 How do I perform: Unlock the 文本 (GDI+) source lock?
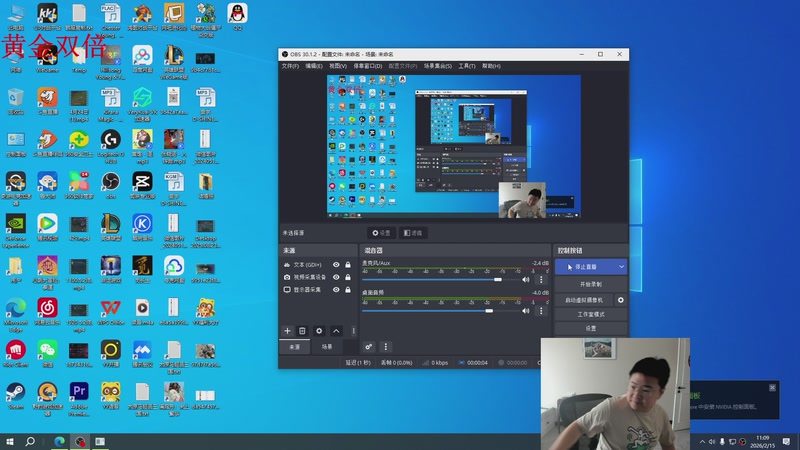[x=348, y=265]
